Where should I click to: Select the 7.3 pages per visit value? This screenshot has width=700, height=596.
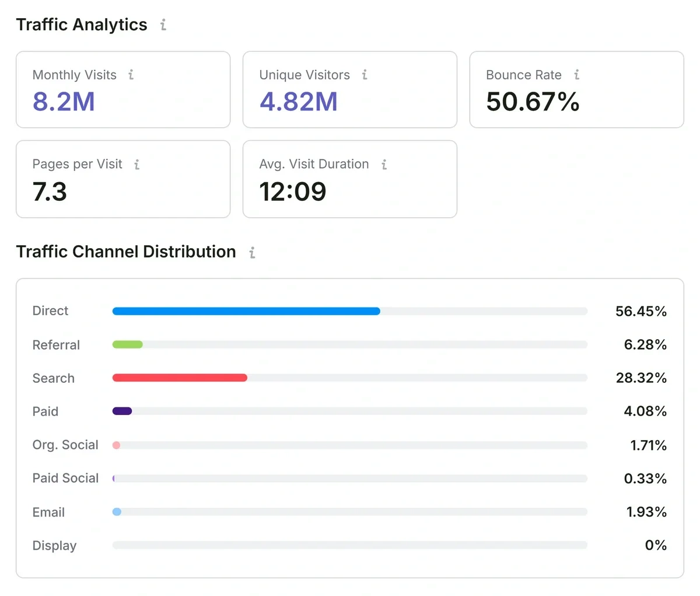pos(50,191)
